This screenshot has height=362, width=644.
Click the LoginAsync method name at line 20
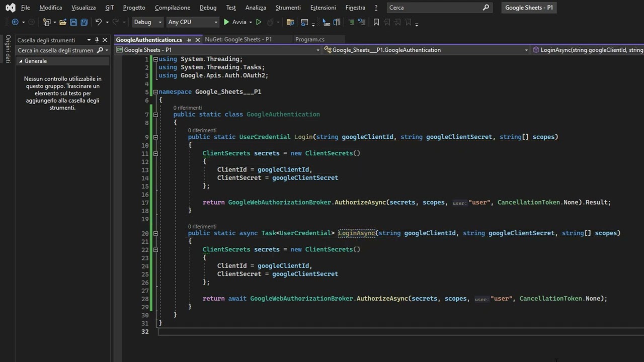[x=356, y=233]
